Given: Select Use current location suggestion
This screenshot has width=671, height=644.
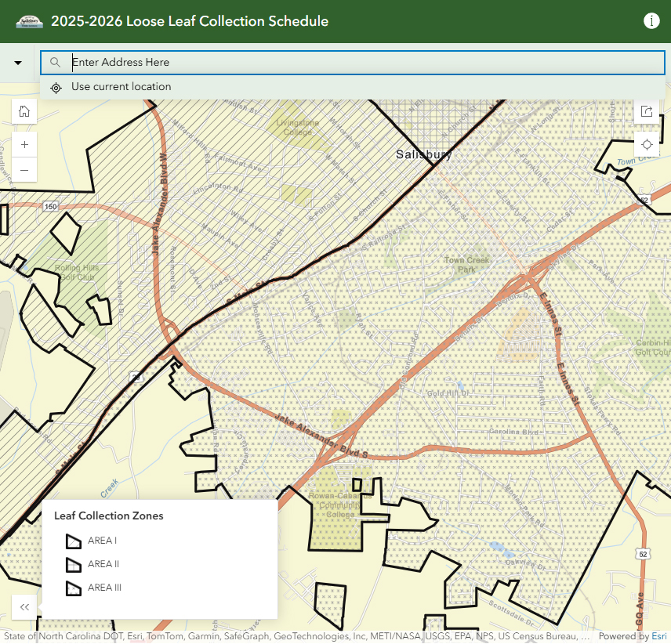Looking at the screenshot, I should coord(121,87).
